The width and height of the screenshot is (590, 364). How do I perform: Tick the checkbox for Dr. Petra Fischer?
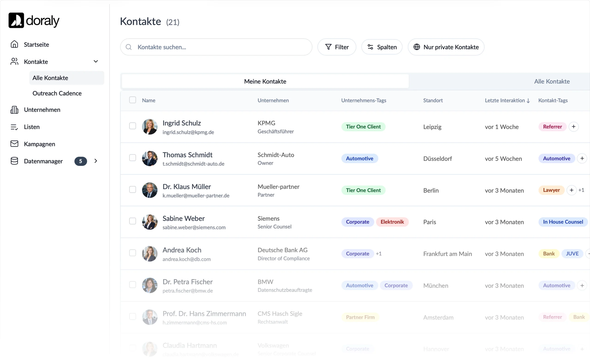133,284
